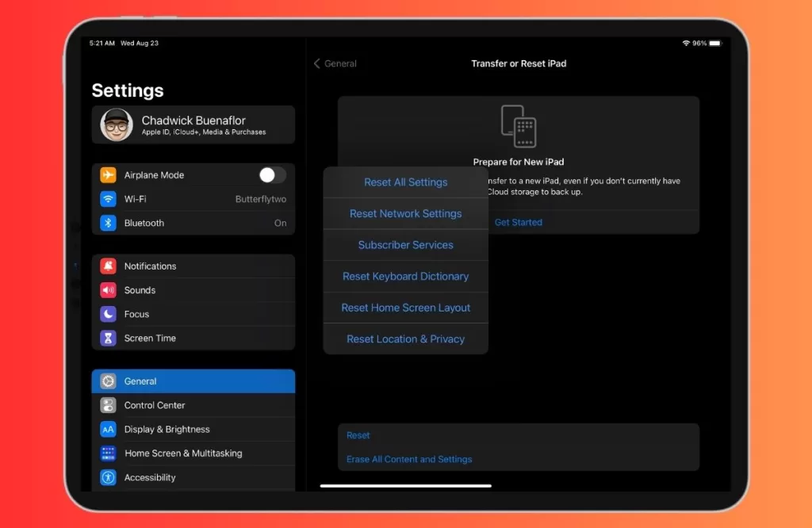Select the General sidebar row
Image resolution: width=812 pixels, height=528 pixels.
193,381
